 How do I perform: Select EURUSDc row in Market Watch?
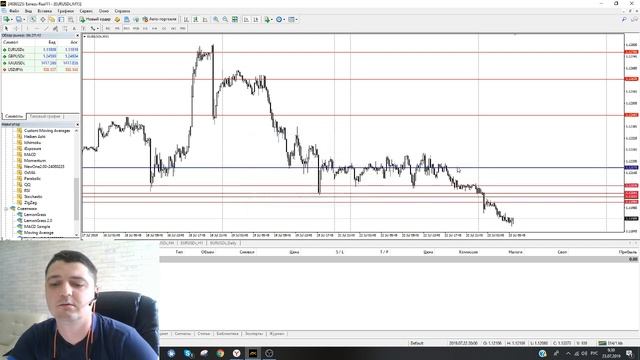(40, 49)
